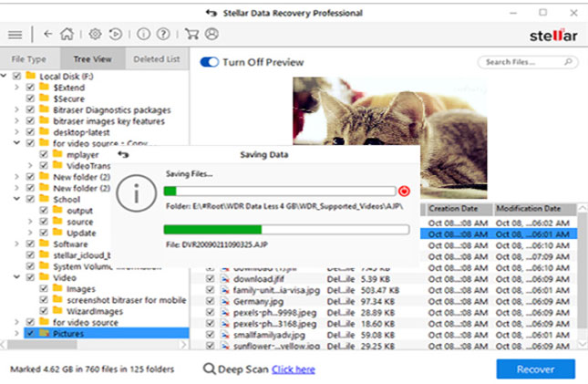Click the search magnifier icon
The image size is (588, 384).
pyautogui.click(x=569, y=61)
